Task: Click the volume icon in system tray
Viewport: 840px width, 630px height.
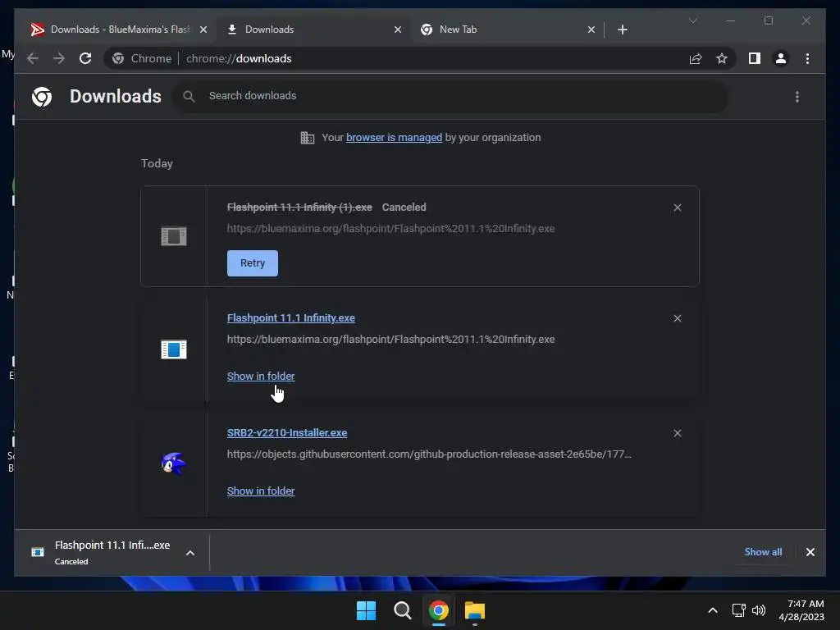Action: (759, 610)
